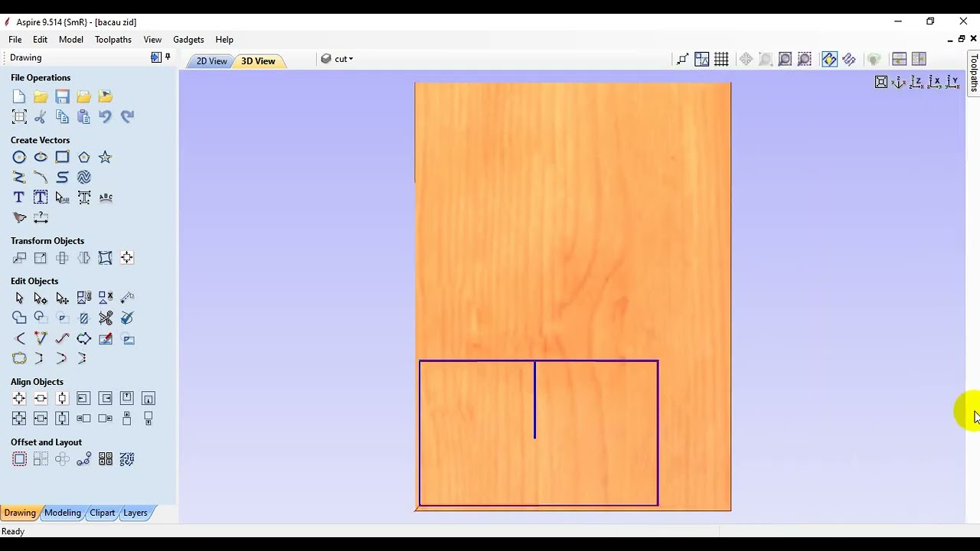Click the Join Open Vectors icon
The width and height of the screenshot is (980, 551).
19,358
